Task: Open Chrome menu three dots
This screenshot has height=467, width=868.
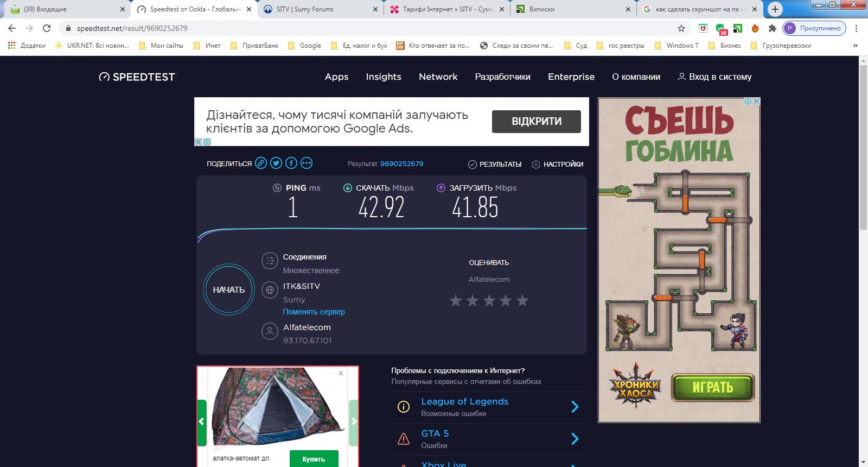Action: click(x=857, y=28)
